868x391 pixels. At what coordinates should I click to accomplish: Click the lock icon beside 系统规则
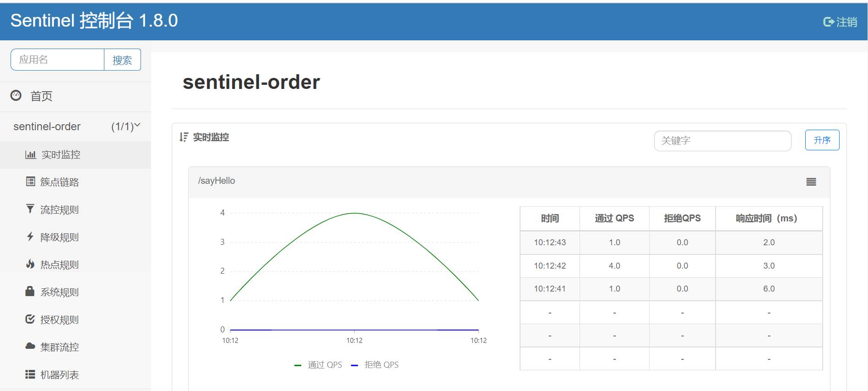[x=30, y=291]
